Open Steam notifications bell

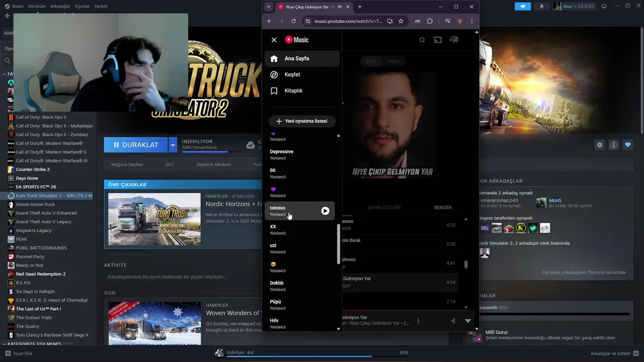542,6
